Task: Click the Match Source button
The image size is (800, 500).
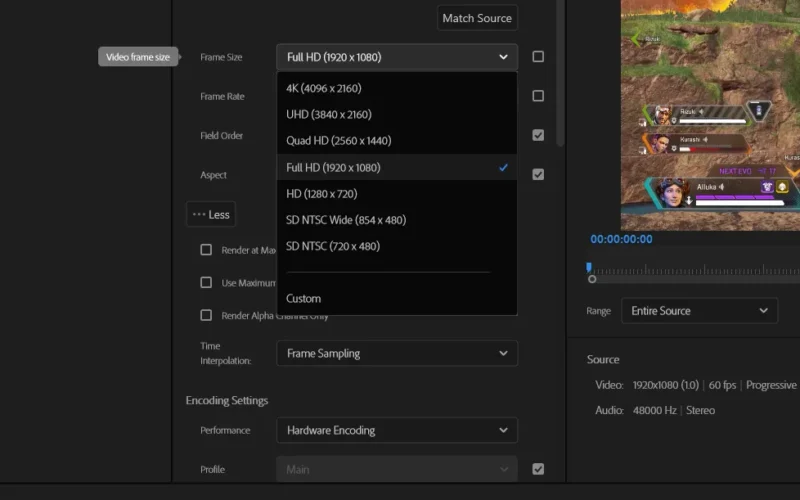Action: pyautogui.click(x=477, y=18)
